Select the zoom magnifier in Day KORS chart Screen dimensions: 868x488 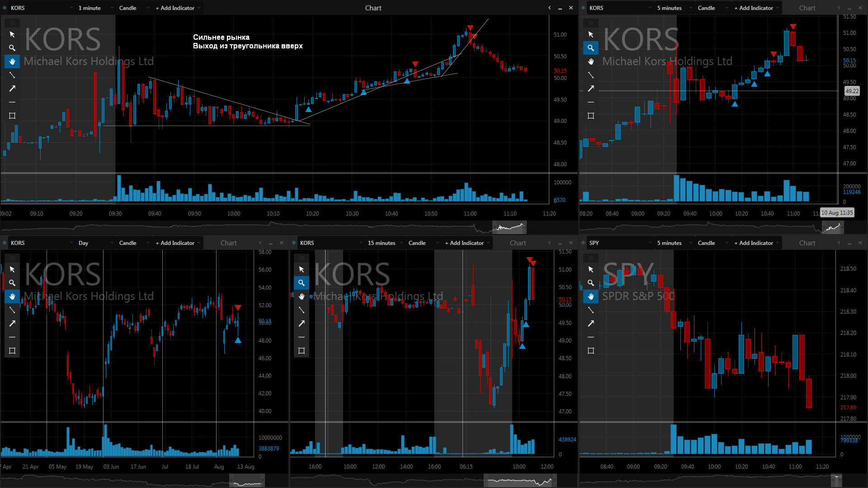pos(12,283)
